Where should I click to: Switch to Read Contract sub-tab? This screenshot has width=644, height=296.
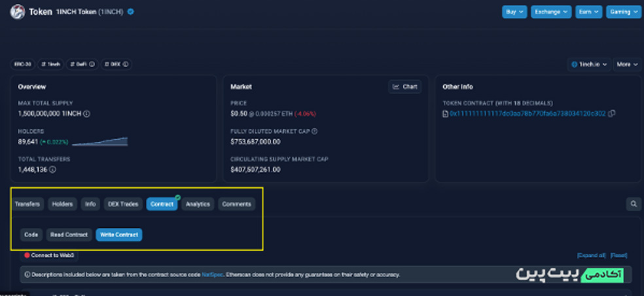(x=69, y=234)
